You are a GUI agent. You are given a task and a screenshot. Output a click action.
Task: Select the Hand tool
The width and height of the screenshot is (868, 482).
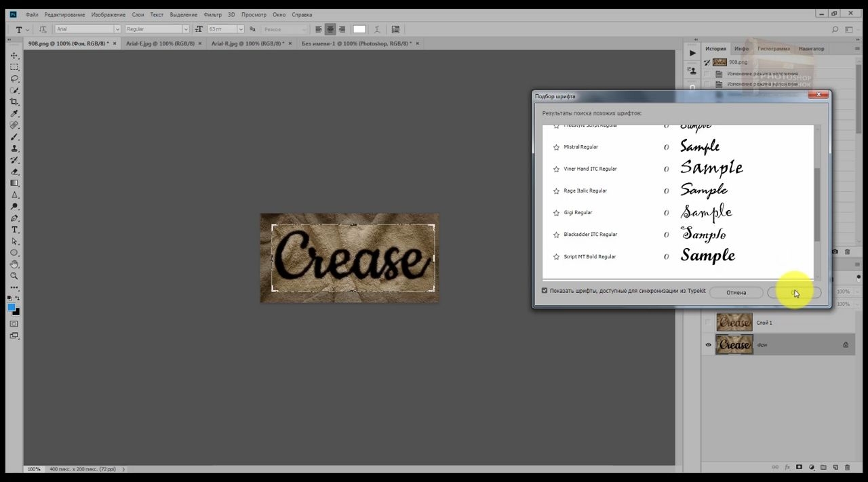[14, 264]
